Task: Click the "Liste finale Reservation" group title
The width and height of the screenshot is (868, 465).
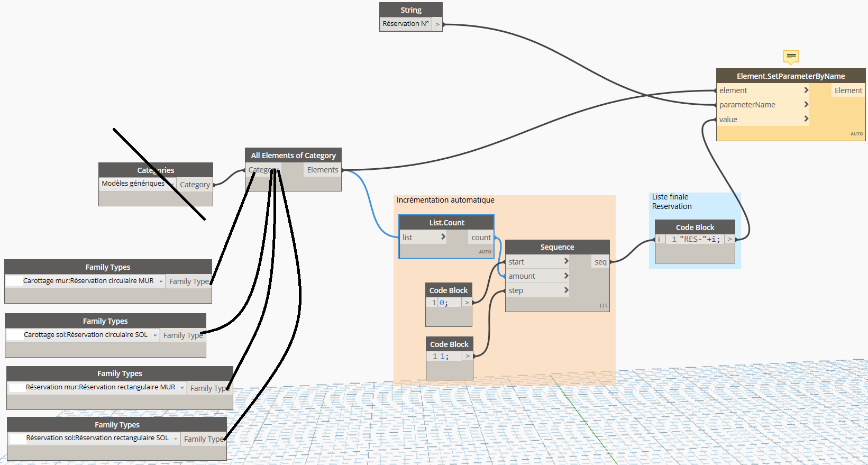Action: click(x=672, y=202)
